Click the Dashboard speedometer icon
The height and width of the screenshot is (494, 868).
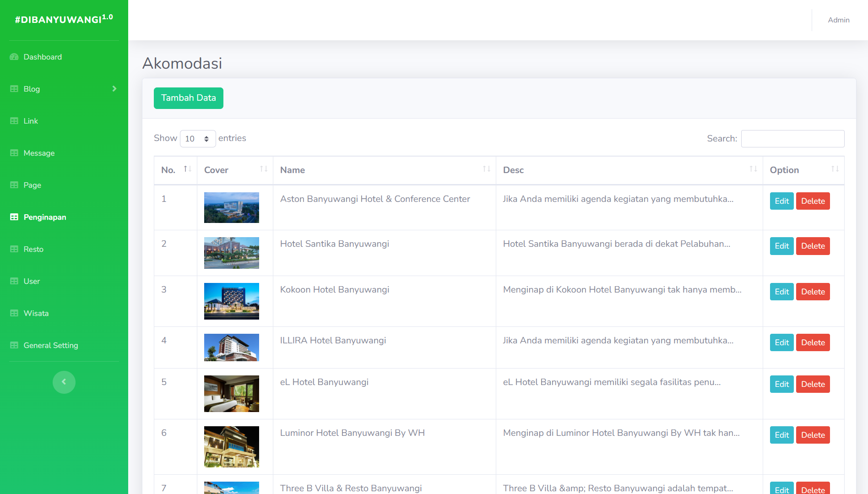pos(14,57)
